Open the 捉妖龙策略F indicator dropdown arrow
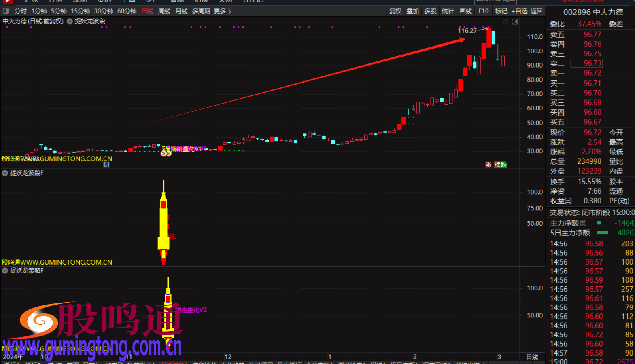635x364 pixels. [5, 271]
